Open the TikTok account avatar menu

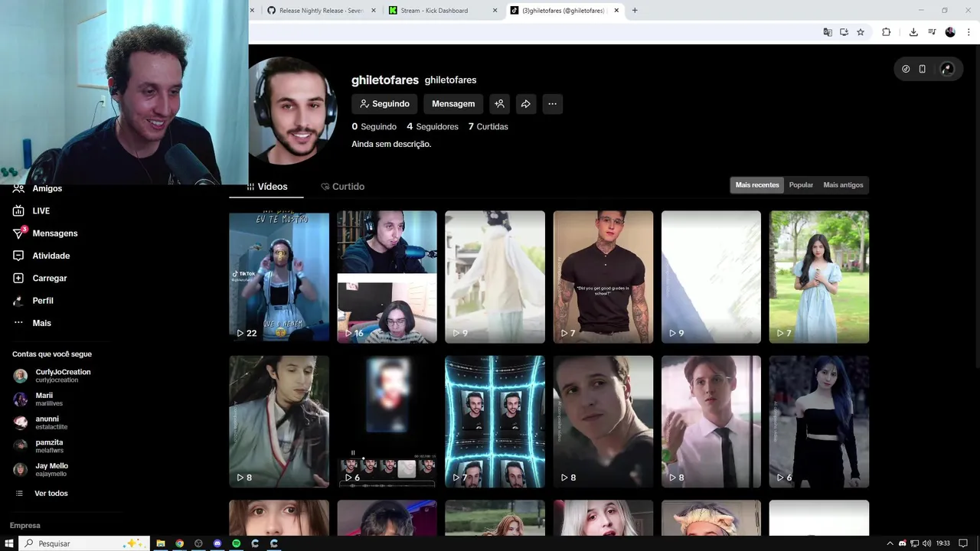(x=947, y=69)
